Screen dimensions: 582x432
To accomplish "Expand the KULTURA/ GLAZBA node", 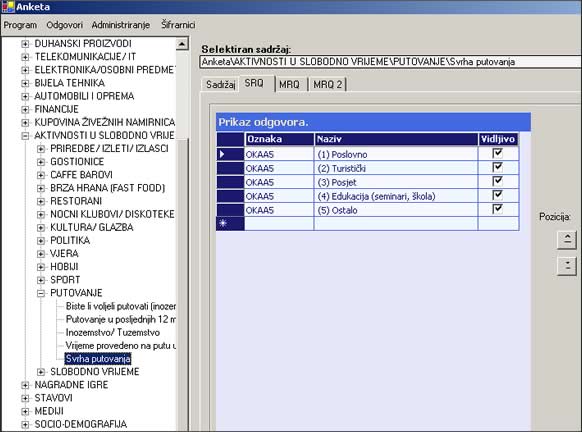I will click(41, 228).
